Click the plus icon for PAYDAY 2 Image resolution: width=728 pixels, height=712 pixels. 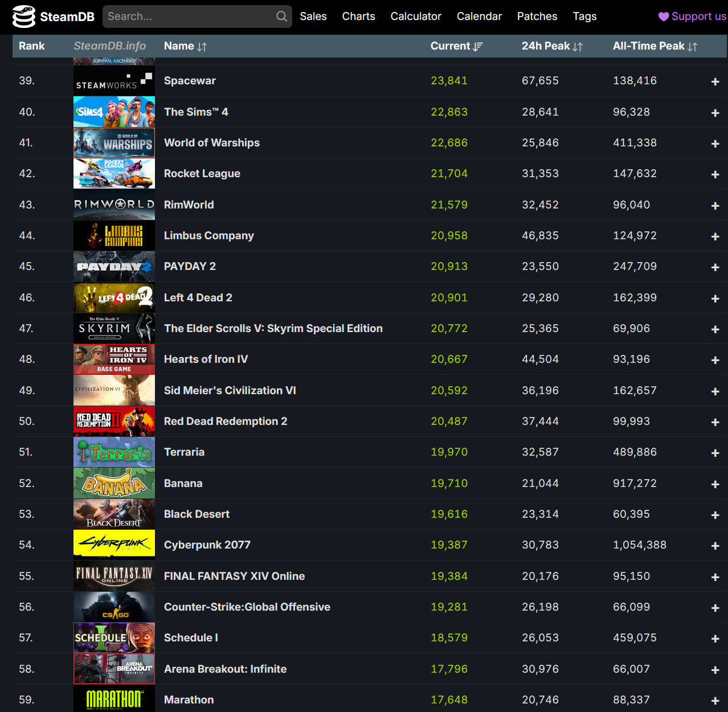[x=715, y=267]
